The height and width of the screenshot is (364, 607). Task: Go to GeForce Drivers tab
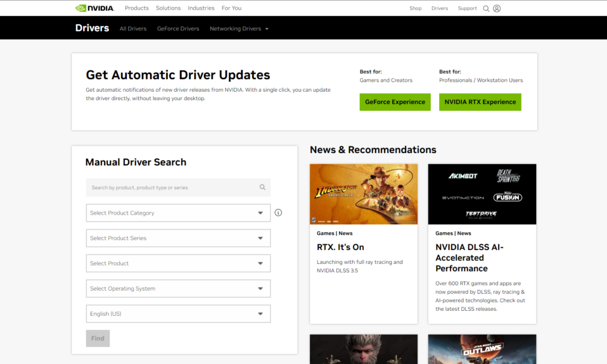coord(178,28)
